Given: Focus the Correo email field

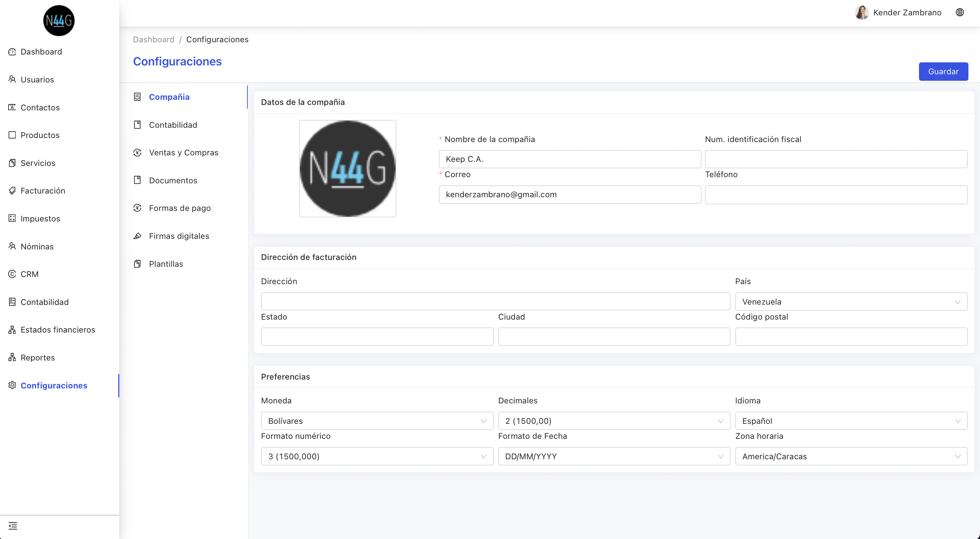Looking at the screenshot, I should click(x=570, y=195).
